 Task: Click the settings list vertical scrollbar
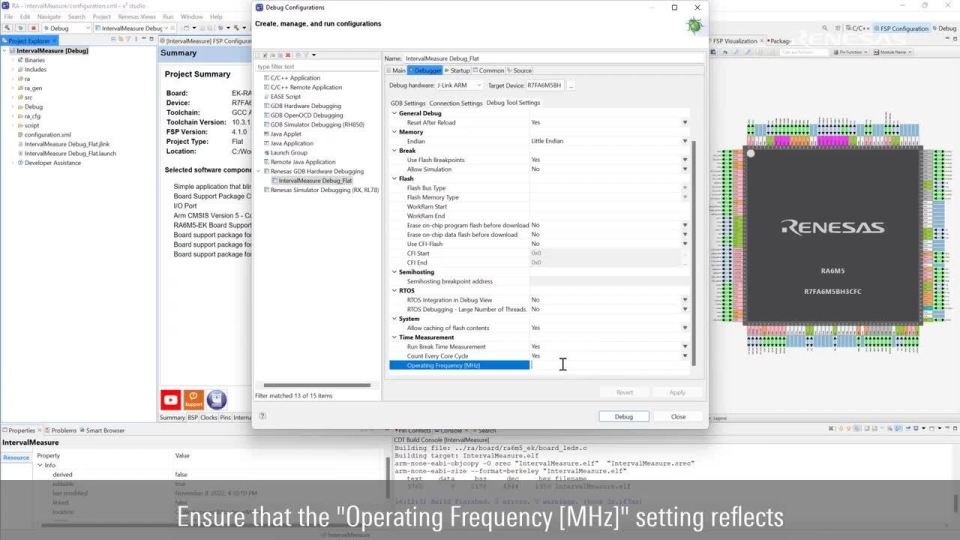692,250
